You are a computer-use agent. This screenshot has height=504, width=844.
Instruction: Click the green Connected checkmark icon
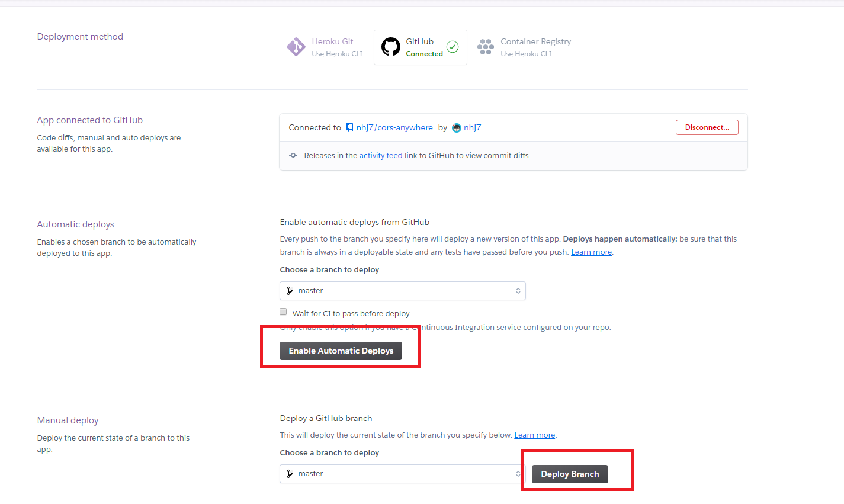(x=453, y=47)
